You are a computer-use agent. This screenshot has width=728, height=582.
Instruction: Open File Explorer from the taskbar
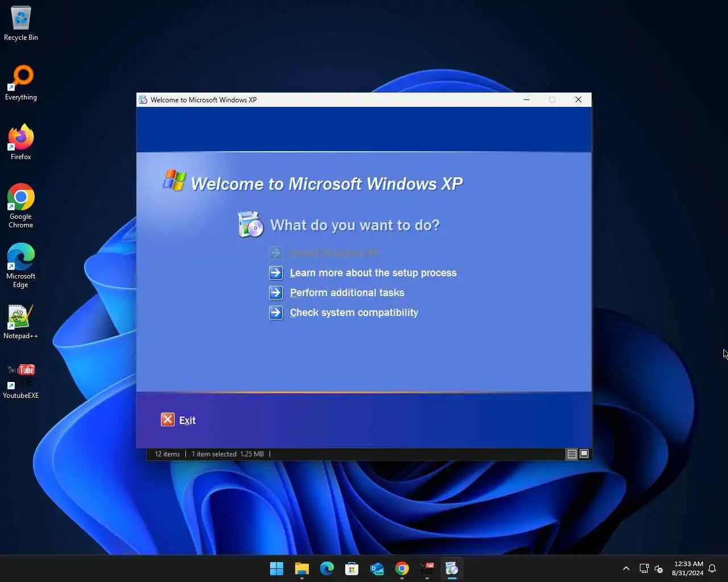(x=302, y=568)
